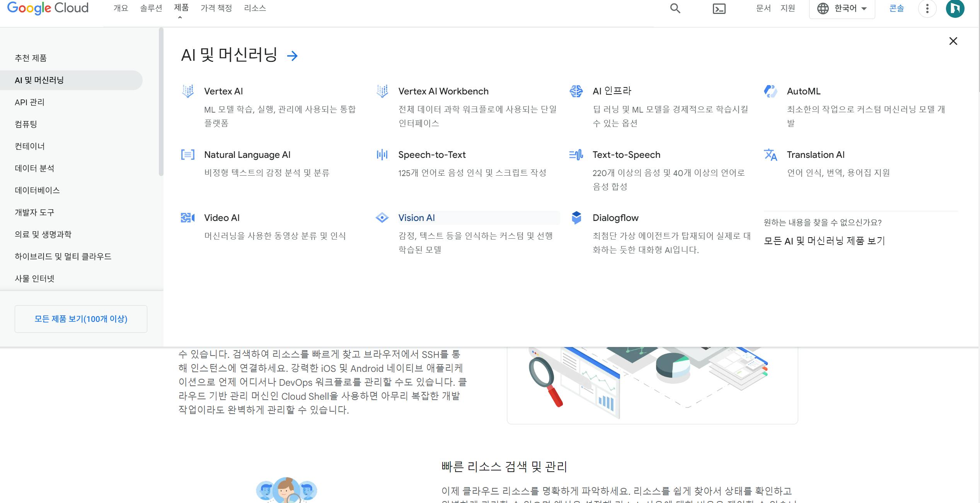Select 추천 제품 category in sidebar

click(x=31, y=58)
